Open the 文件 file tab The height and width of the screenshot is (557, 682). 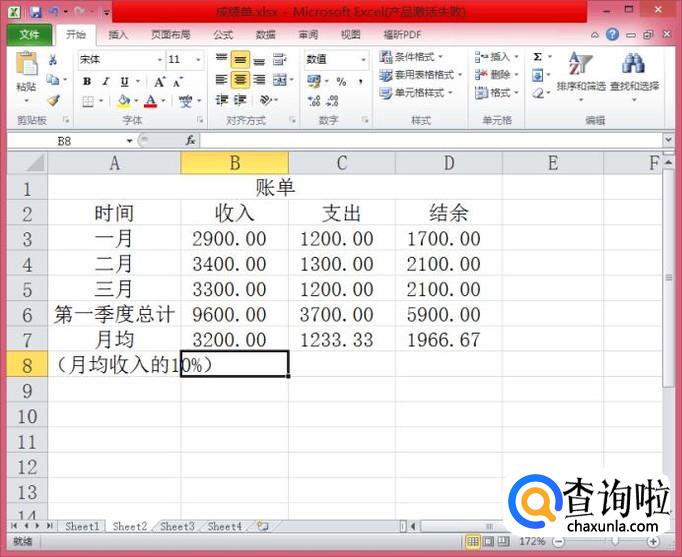coord(29,35)
